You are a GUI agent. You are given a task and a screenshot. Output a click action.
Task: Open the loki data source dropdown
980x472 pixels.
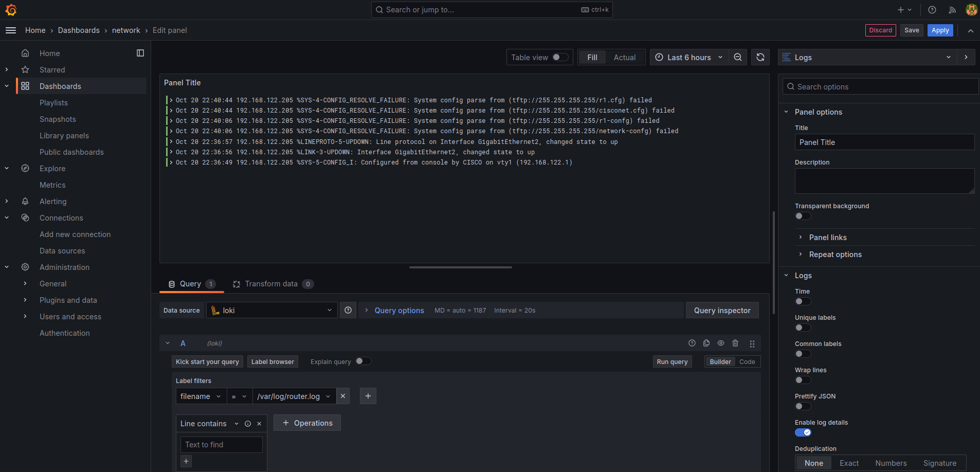pos(271,310)
